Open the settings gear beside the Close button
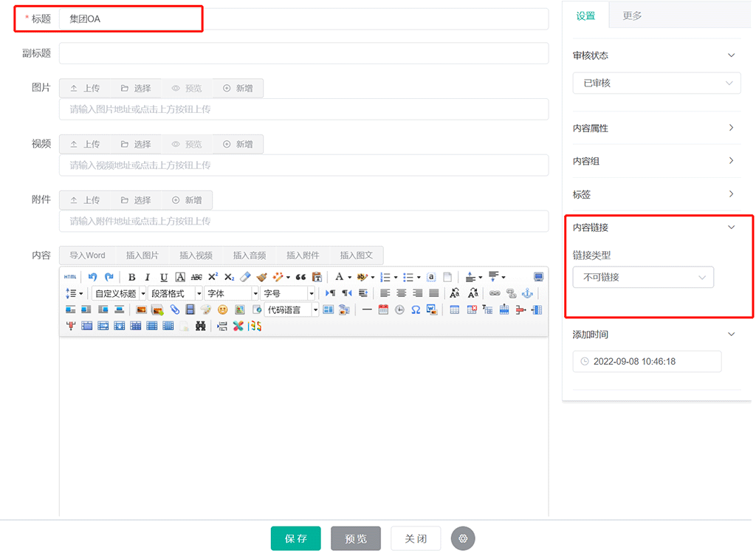The image size is (756, 556). tap(463, 538)
